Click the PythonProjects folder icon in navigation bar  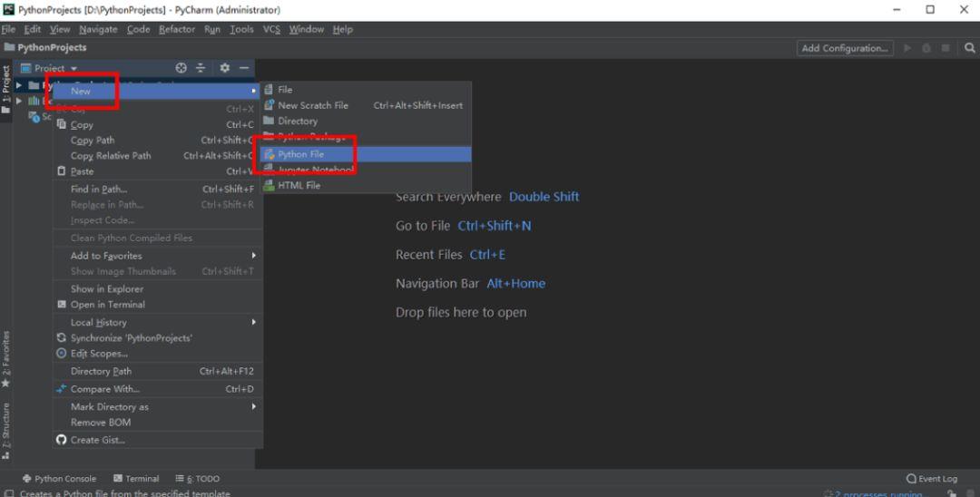(x=9, y=47)
